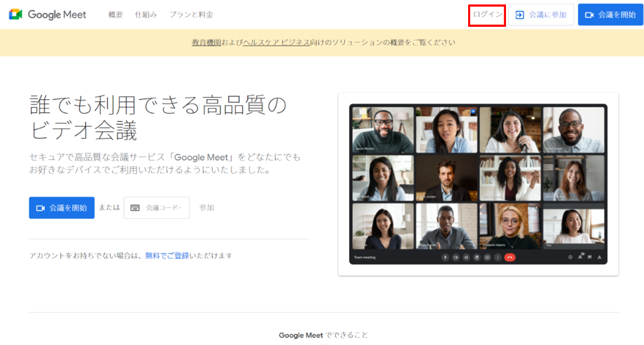644x345 pixels.
Task: Click the blue 会議を開始 button in the header
Action: (x=610, y=15)
